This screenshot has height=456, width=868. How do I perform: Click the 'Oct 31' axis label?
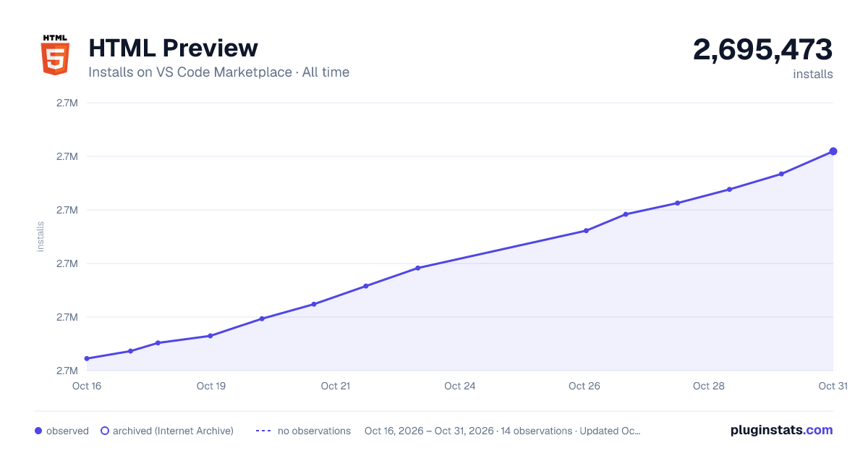coord(833,386)
